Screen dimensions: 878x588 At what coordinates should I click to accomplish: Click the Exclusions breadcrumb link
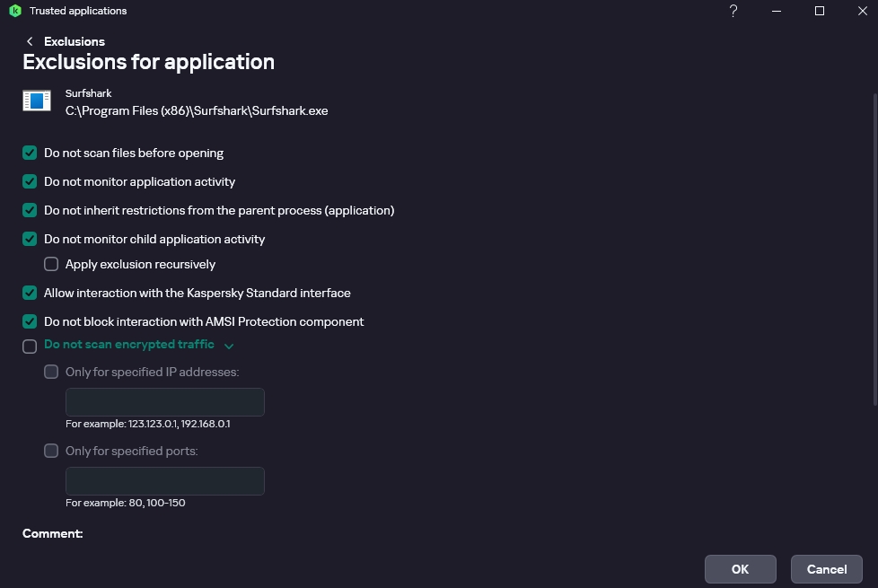click(75, 41)
